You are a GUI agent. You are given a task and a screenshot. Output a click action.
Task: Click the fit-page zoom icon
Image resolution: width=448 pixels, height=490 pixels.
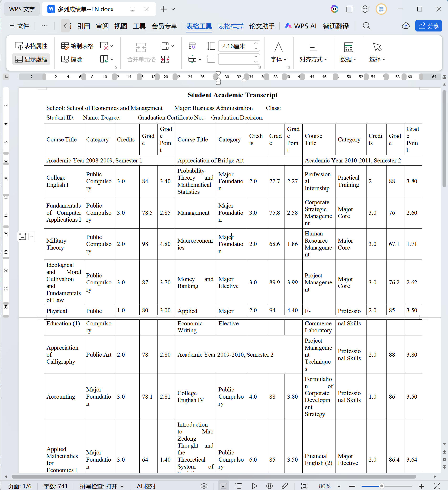(x=304, y=486)
